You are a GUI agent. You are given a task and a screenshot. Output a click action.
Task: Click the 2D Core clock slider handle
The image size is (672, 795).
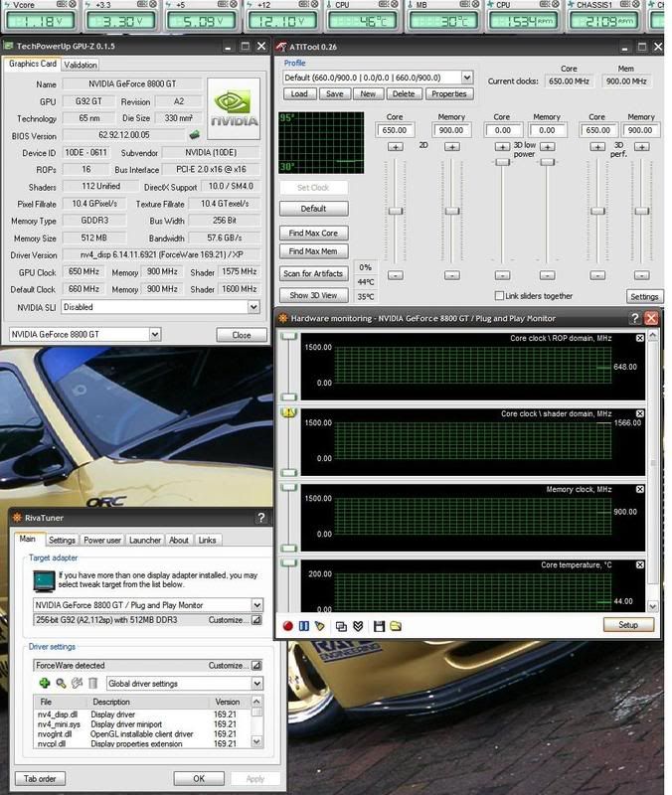click(395, 211)
